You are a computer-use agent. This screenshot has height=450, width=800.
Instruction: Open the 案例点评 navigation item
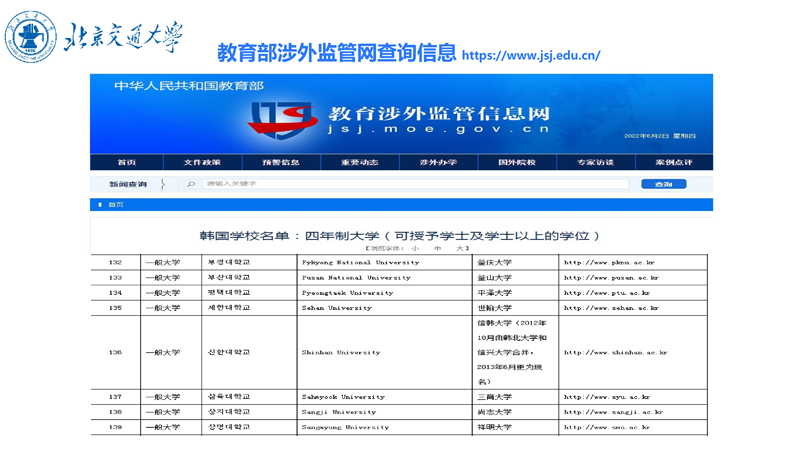point(674,162)
